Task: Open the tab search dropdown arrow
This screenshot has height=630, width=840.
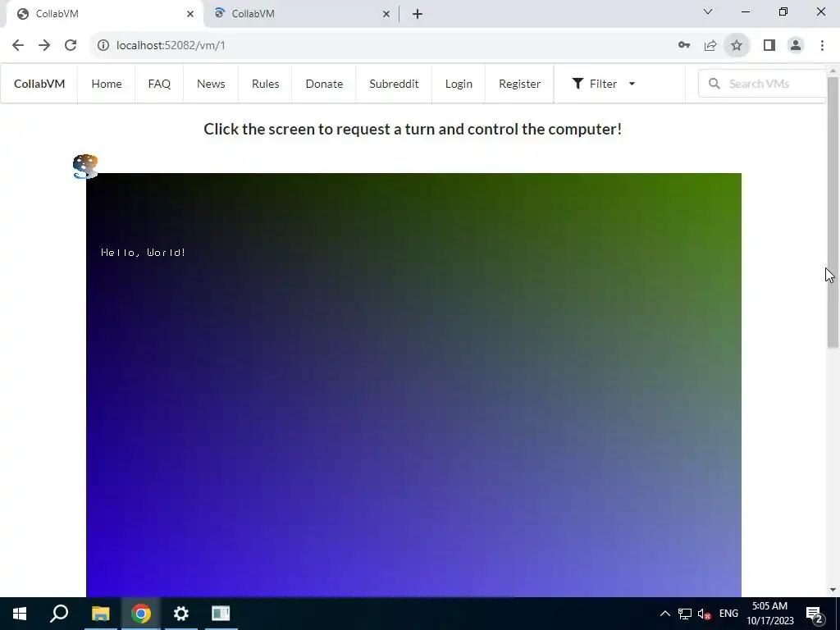Action: coord(708,11)
